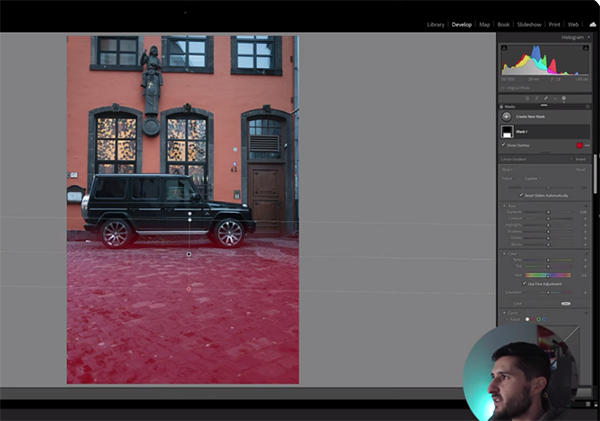Viewport: 600px width, 421px height.
Task: Select the Red Eye correction tool
Action: pyautogui.click(x=555, y=98)
